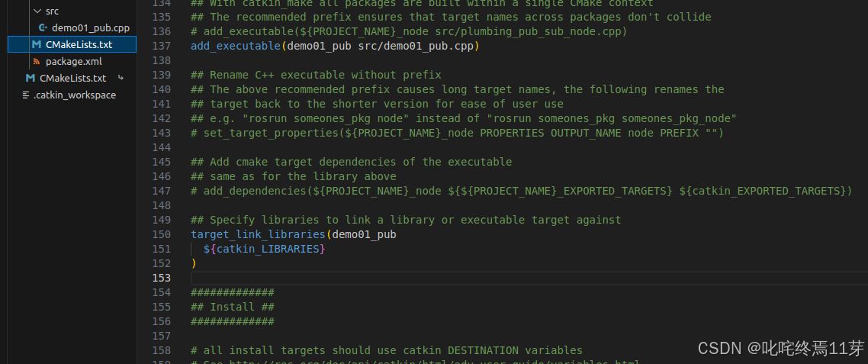Screen dimensions: 868x364
Task: Click the symlink arrow badge next to CMakeLists.txt
Action: [x=121, y=78]
